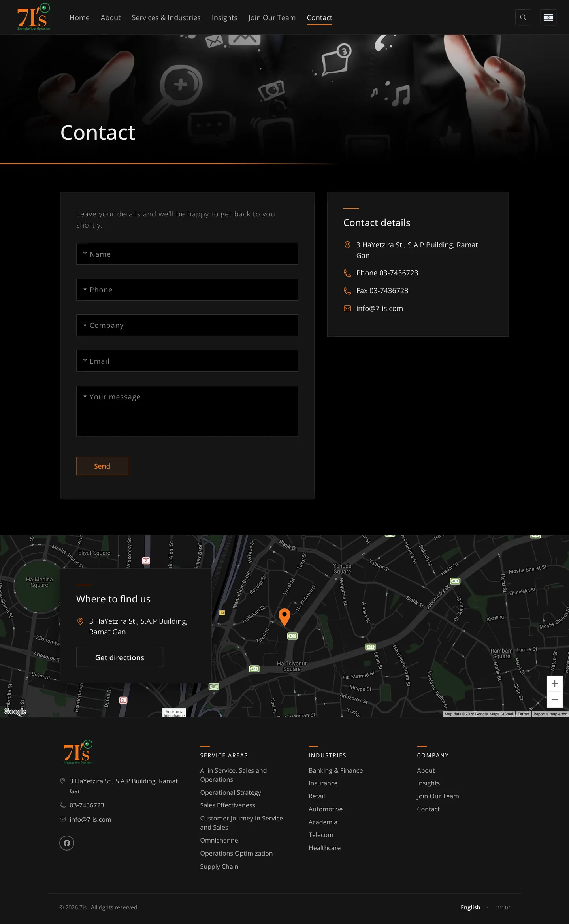The height and width of the screenshot is (924, 569).
Task: Click the 7I's logo in footer
Action: coord(78,752)
